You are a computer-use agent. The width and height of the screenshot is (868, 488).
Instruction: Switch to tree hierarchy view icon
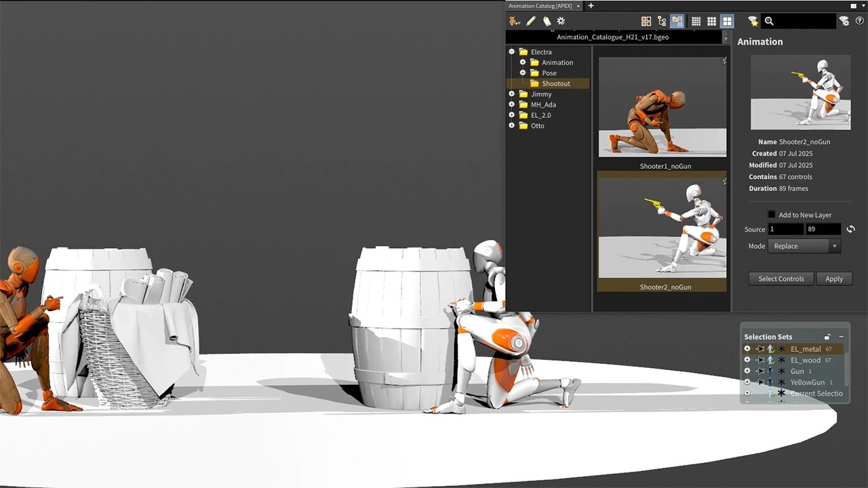click(662, 21)
